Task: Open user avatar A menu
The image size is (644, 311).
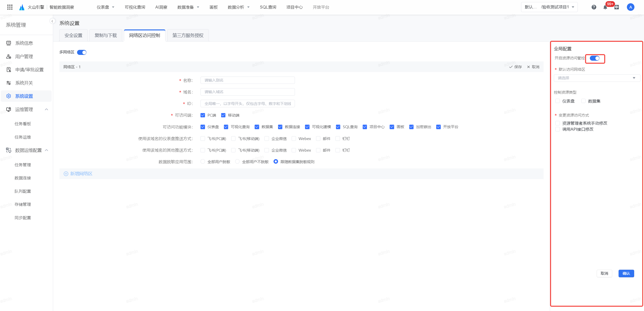Action: click(631, 7)
